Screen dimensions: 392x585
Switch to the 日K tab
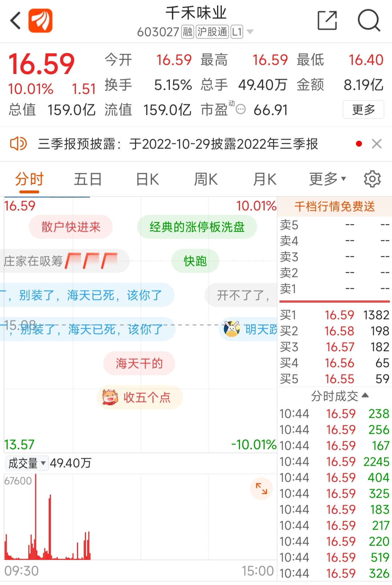147,179
